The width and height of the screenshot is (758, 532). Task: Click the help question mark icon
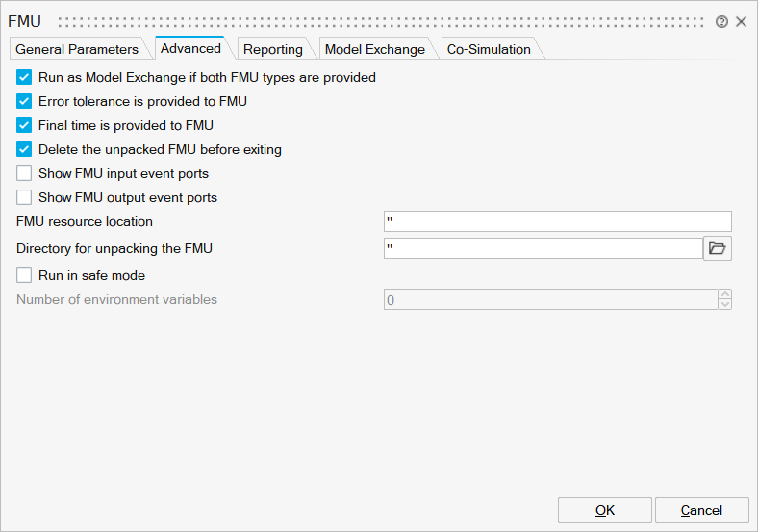pyautogui.click(x=721, y=21)
